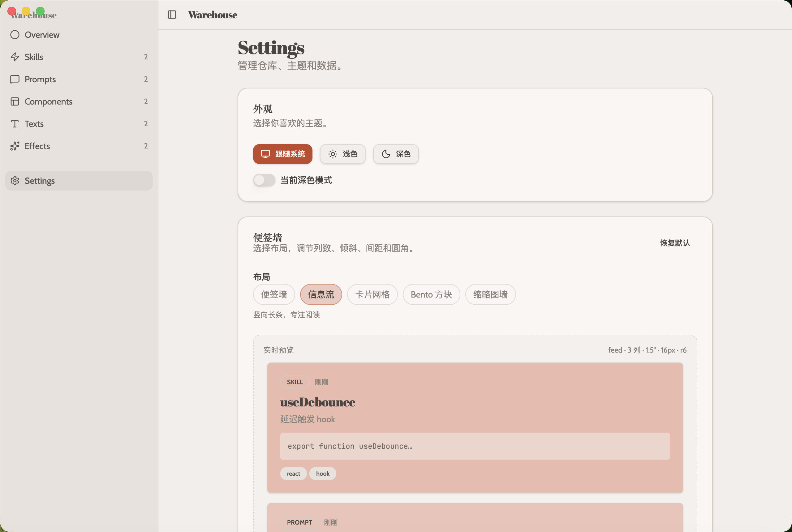This screenshot has width=792, height=532.
Task: Click the Prompts chat bubble icon
Action: [x=15, y=79]
